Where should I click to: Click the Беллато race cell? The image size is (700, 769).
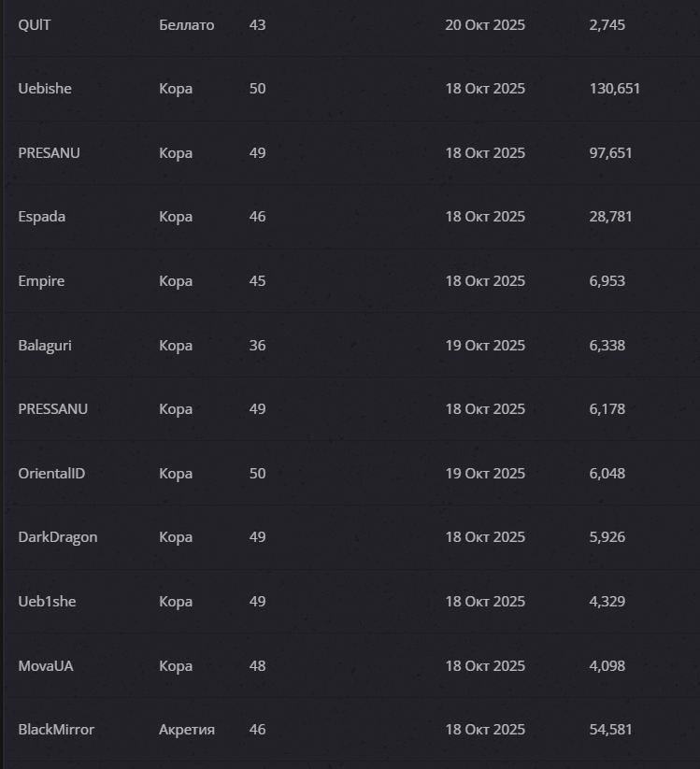pyautogui.click(x=186, y=25)
